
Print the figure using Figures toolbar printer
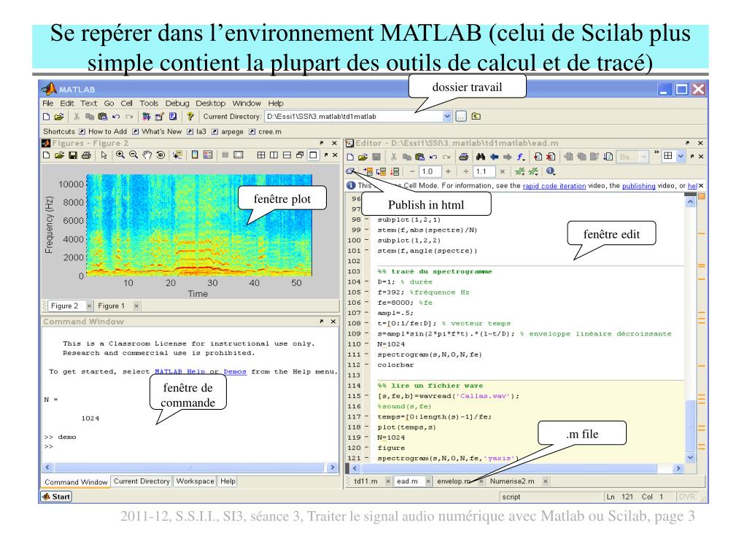point(86,155)
